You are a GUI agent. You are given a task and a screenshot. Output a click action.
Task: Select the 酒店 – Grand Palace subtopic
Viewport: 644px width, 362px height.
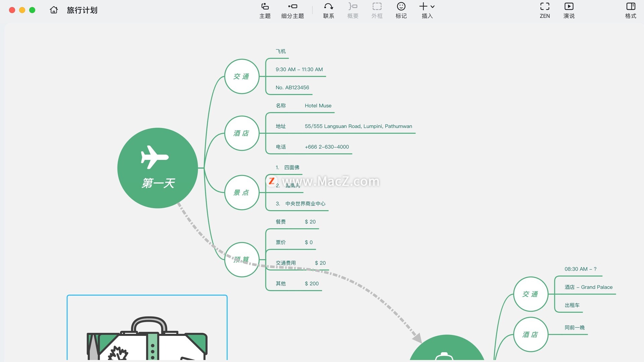tap(588, 287)
